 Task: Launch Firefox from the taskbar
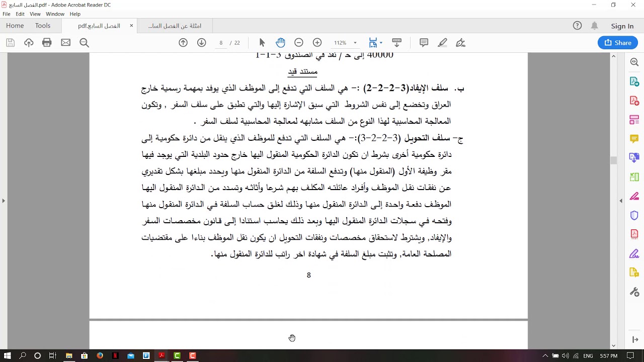pos(100,355)
